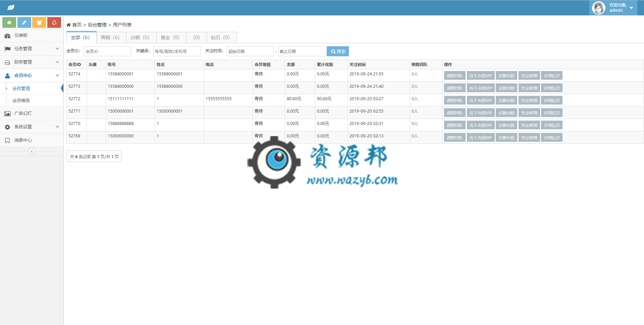This screenshot has width=644, height=325.
Task: Expand the 任务管理 sidebar menu
Action: pyautogui.click(x=32, y=49)
